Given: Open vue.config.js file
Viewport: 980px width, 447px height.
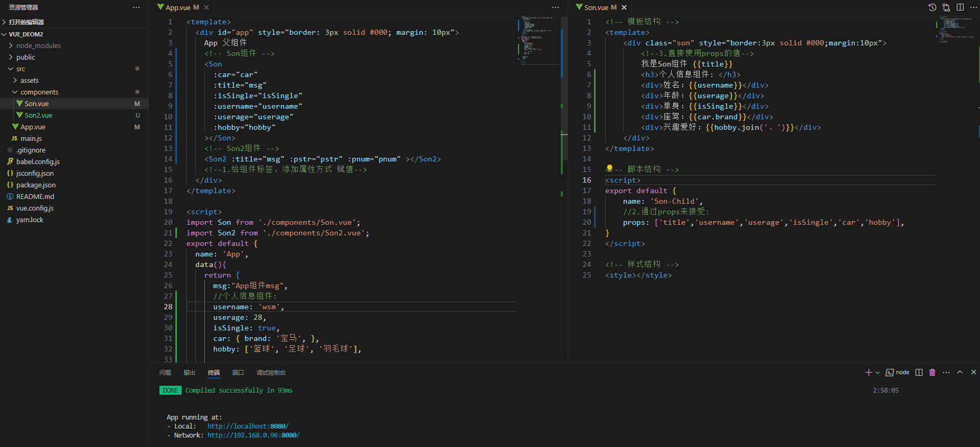Looking at the screenshot, I should click(74, 208).
